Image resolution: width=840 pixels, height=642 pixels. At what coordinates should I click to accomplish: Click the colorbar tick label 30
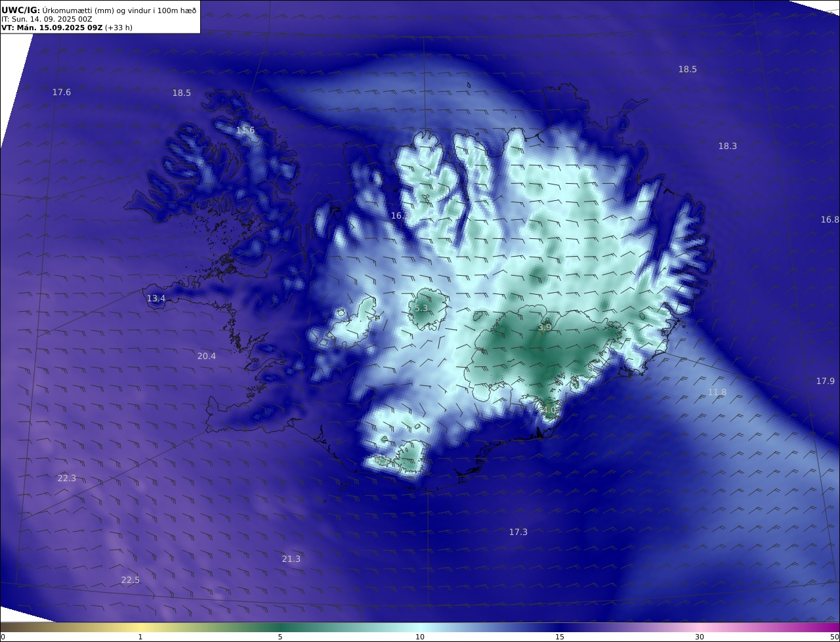[x=700, y=637]
